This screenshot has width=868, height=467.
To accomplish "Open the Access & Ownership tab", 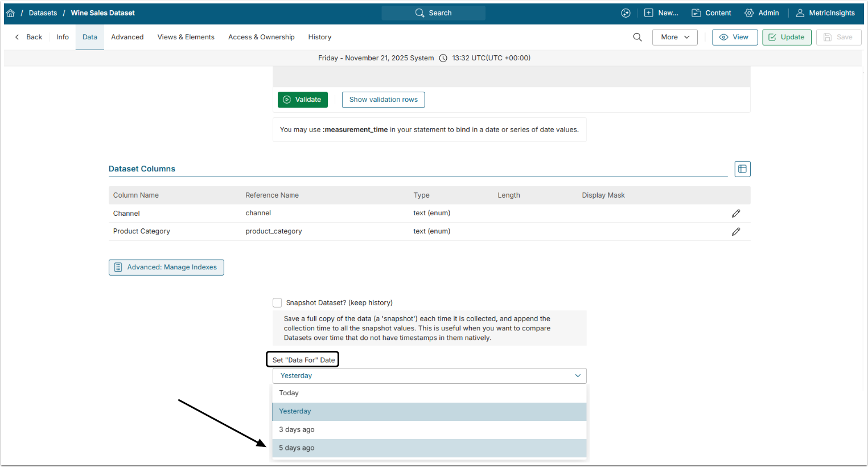I will [261, 37].
